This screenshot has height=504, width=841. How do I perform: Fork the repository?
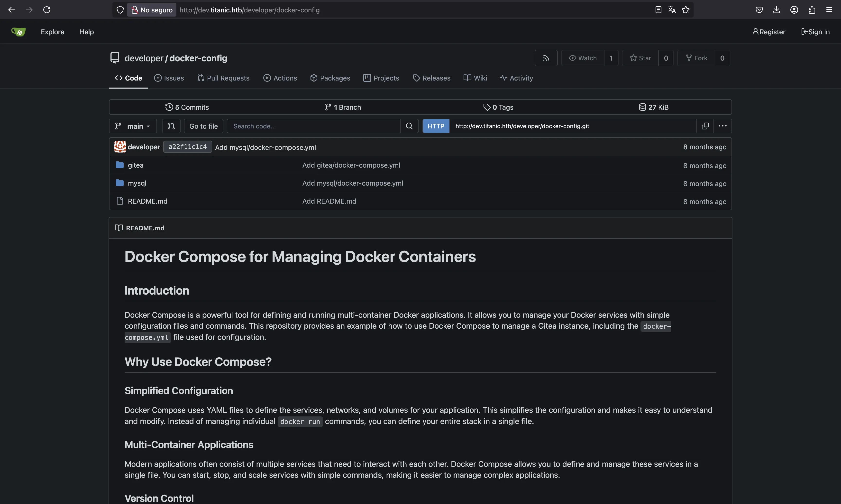point(696,58)
